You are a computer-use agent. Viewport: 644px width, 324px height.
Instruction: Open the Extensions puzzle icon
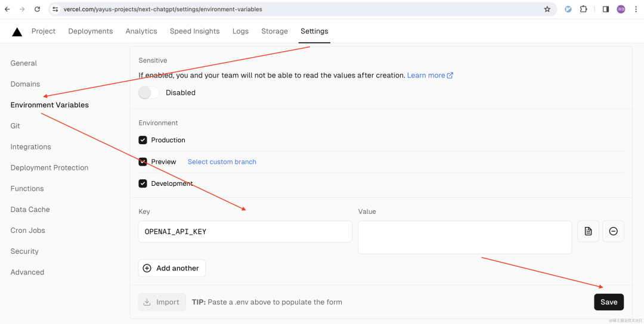tap(583, 9)
